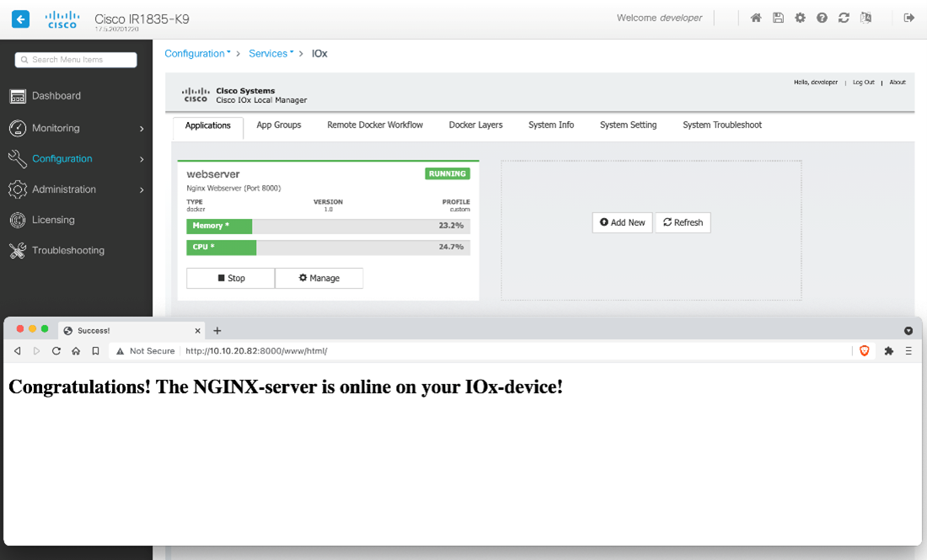
Task: Click the Log Out link
Action: 863,83
